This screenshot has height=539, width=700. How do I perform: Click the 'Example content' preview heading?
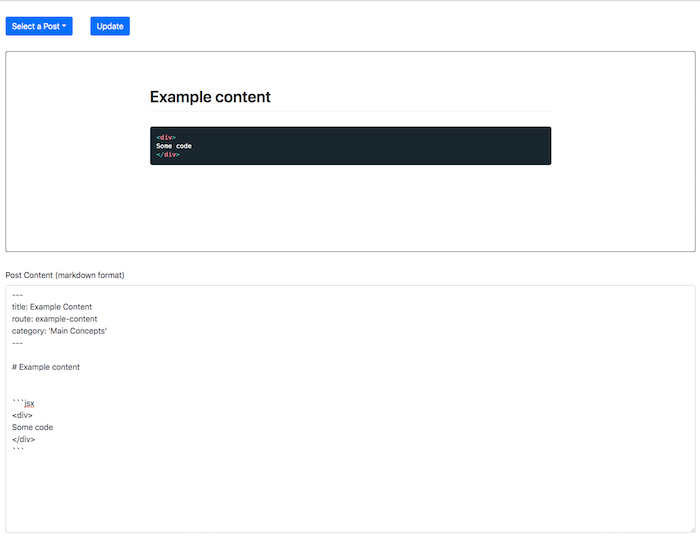click(210, 97)
